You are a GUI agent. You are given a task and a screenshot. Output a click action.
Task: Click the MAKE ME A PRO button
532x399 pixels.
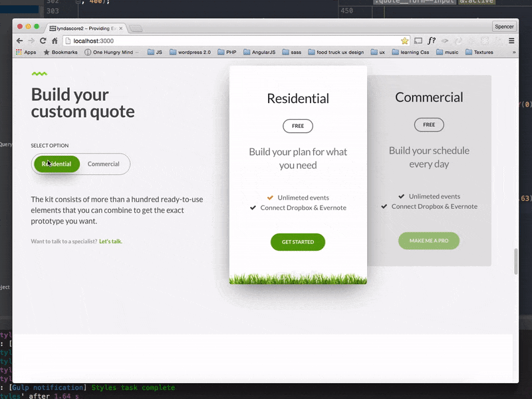429,241
